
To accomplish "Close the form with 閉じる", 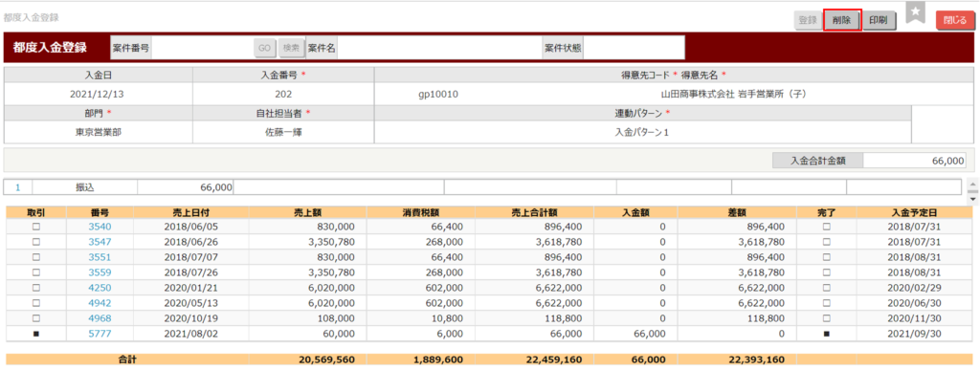I will pyautogui.click(x=954, y=20).
